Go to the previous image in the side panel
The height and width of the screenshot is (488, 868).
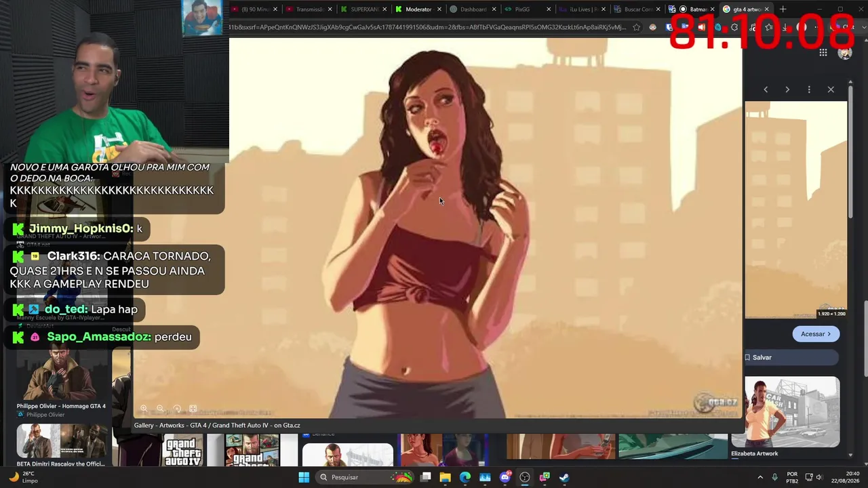tap(766, 89)
